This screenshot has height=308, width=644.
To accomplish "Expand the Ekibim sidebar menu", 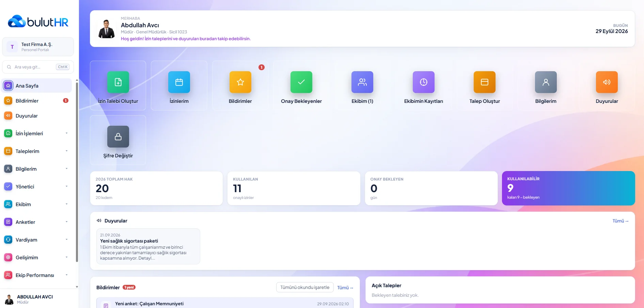I will tap(37, 204).
